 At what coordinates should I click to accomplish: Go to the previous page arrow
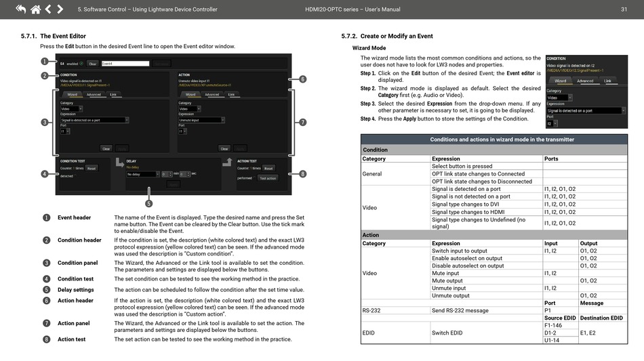click(48, 9)
